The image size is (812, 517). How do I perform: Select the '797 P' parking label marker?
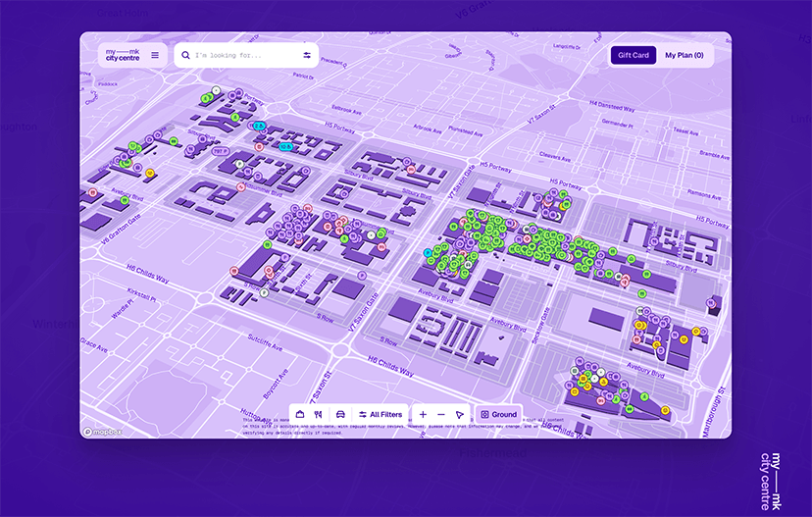coord(220,151)
